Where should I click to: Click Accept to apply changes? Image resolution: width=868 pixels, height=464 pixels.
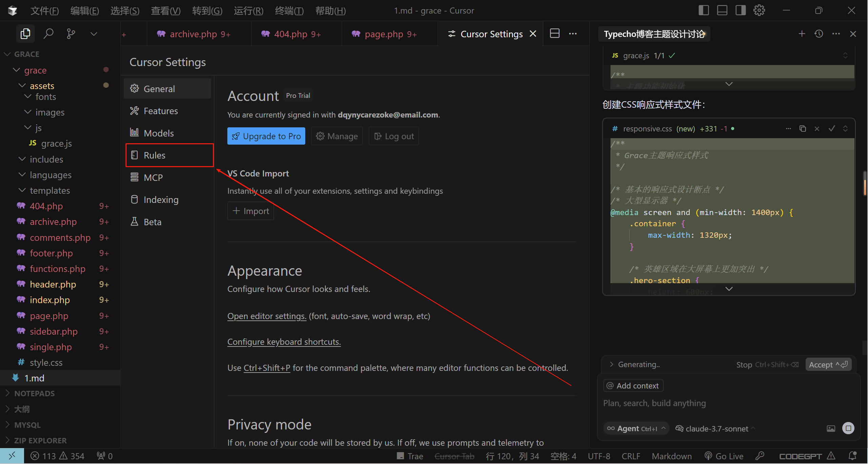pos(828,364)
